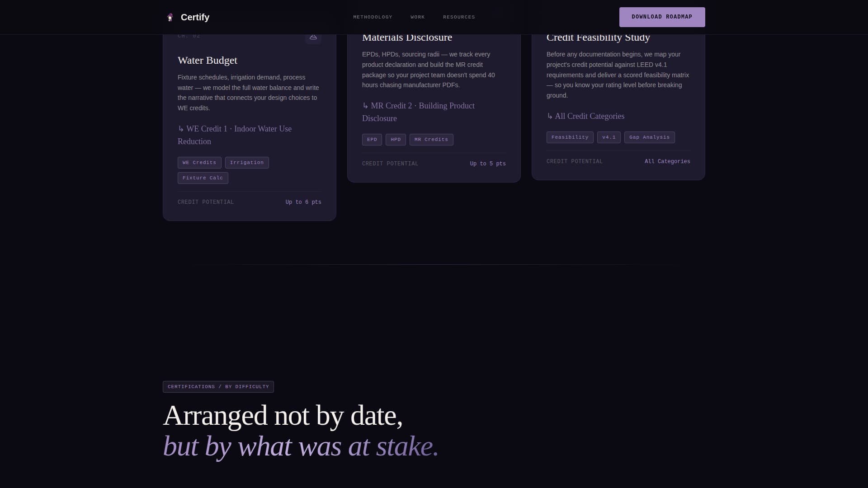Click the Certify brand name text
Image resolution: width=868 pixels, height=488 pixels.
(195, 17)
